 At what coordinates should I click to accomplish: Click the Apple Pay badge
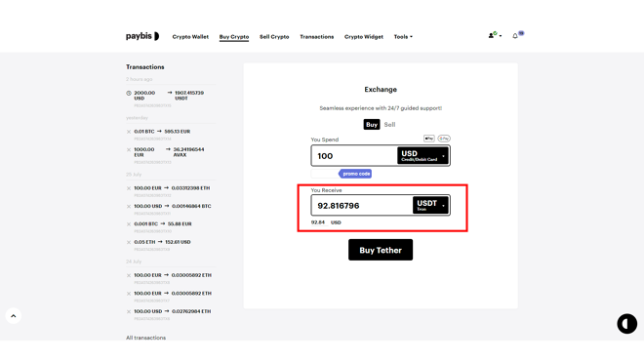tap(429, 139)
